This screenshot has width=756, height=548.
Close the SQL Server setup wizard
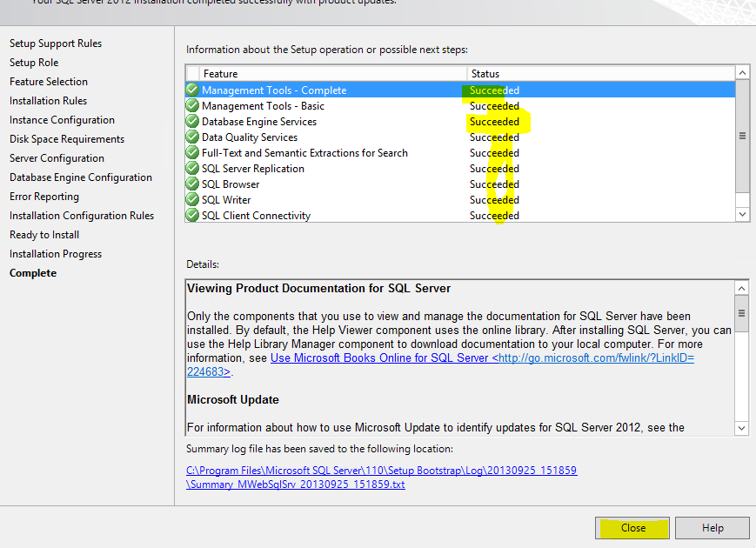[632, 528]
